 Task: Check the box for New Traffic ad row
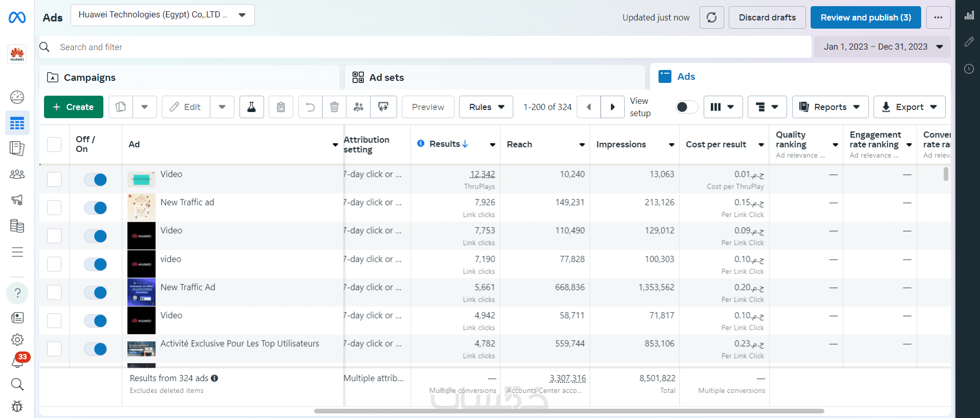tap(54, 208)
